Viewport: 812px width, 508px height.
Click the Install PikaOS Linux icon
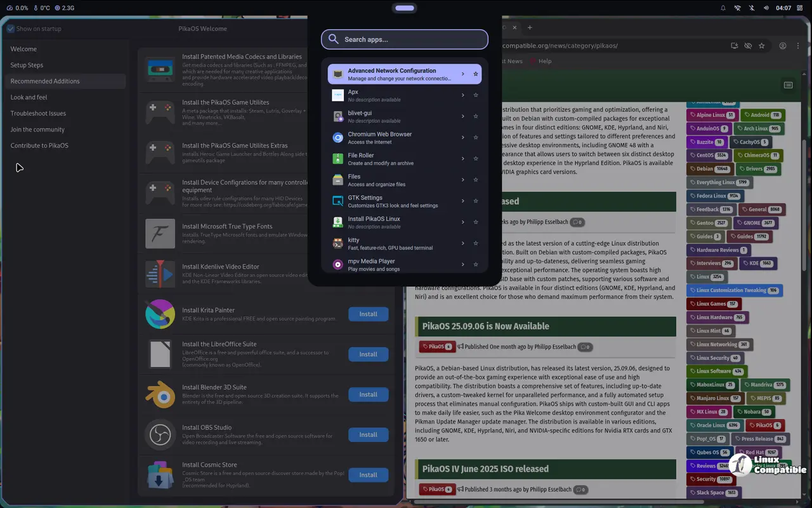coord(337,222)
